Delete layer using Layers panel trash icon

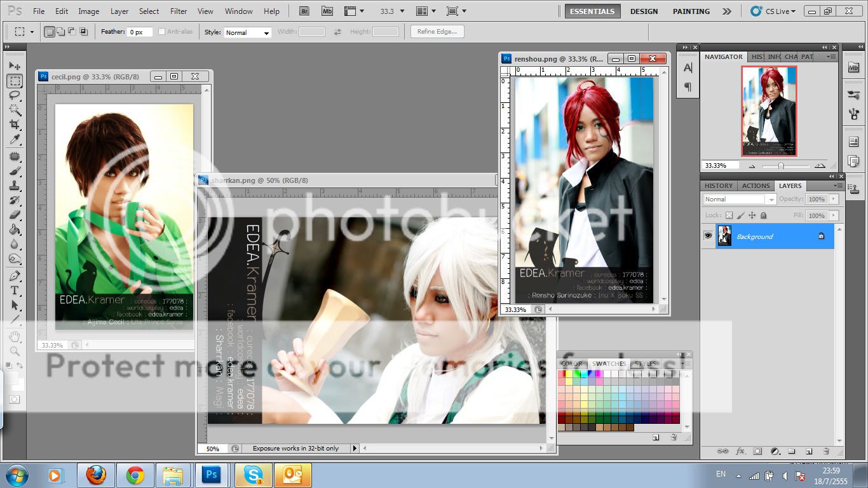(826, 451)
